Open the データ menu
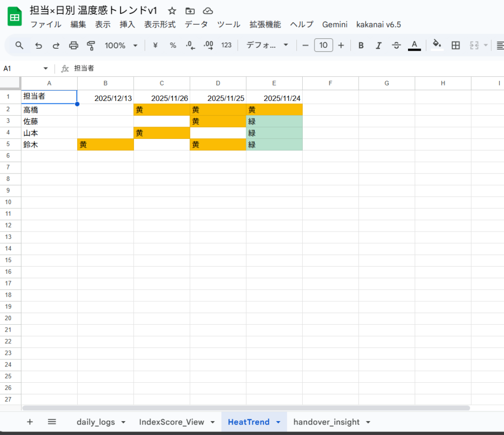This screenshot has width=504, height=435. pos(196,24)
